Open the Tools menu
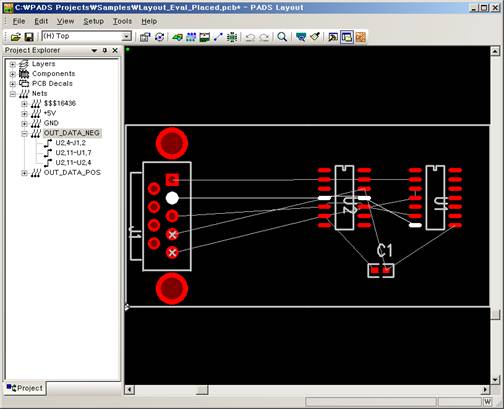This screenshot has width=504, height=409. point(122,21)
